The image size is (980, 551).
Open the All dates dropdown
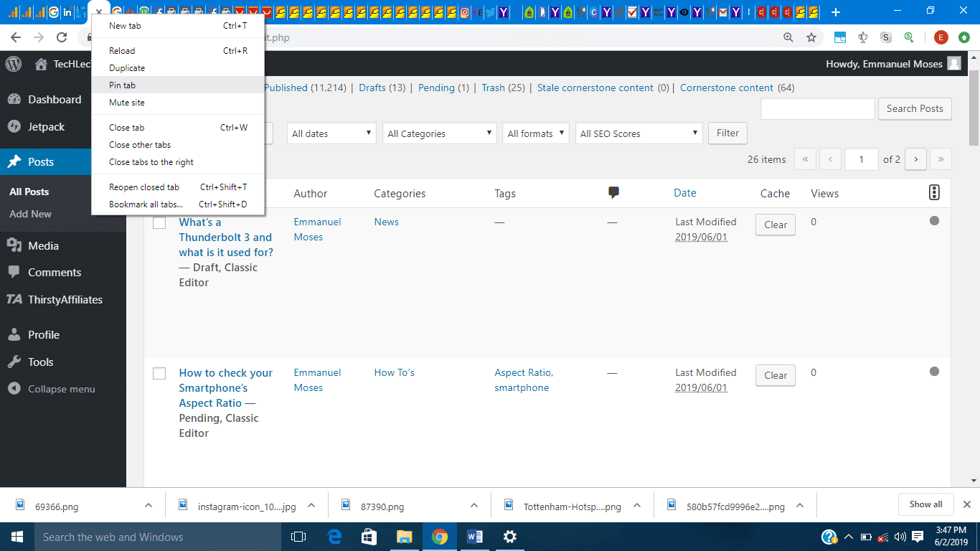point(332,133)
